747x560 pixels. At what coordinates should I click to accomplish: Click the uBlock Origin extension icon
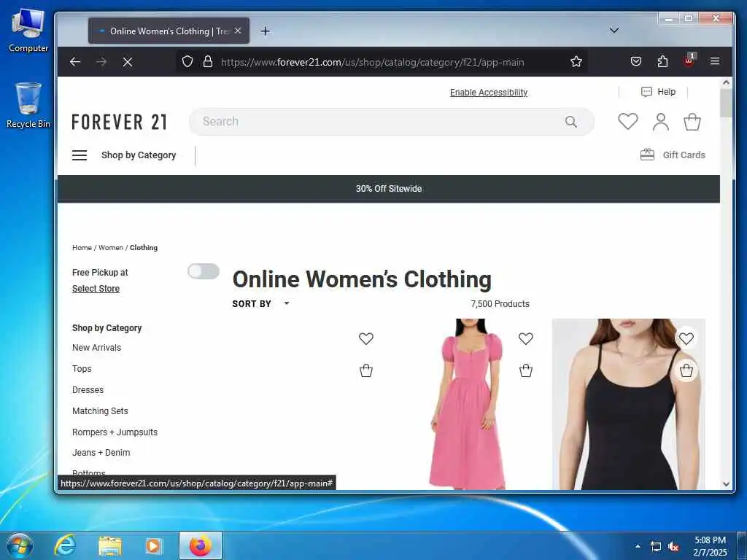coord(689,61)
